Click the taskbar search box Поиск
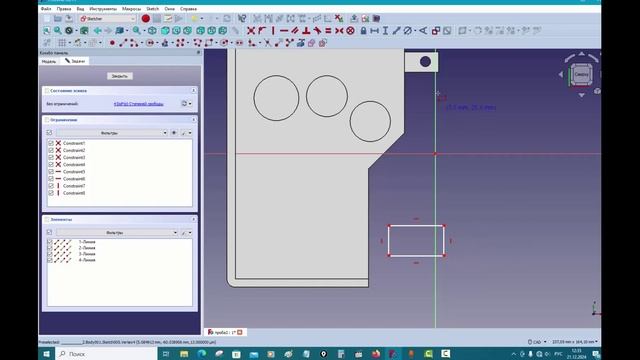Screen dimensions: 640x360 coord(106,353)
